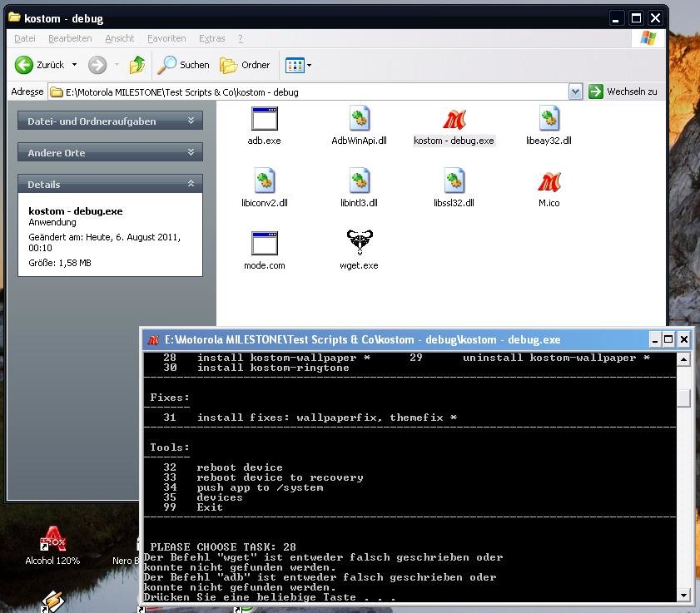The height and width of the screenshot is (613, 700).
Task: Open the forward button history dropdown arrow
Action: click(x=117, y=65)
